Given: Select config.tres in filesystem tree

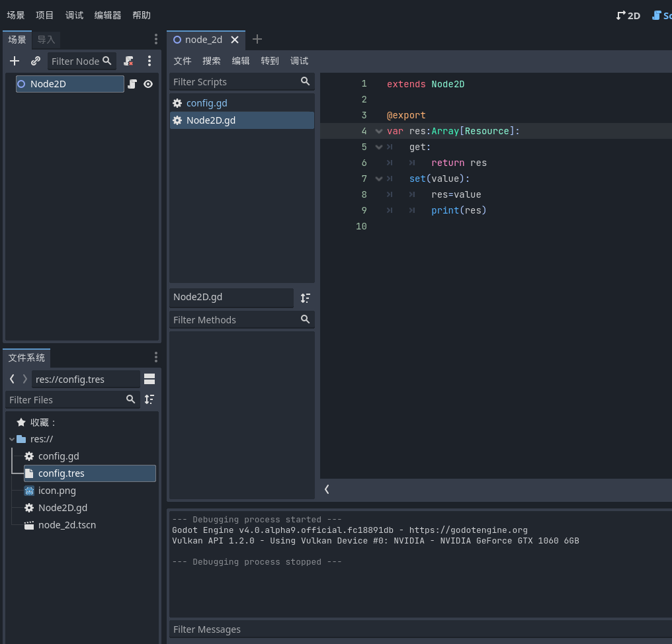Looking at the screenshot, I should [x=90, y=473].
